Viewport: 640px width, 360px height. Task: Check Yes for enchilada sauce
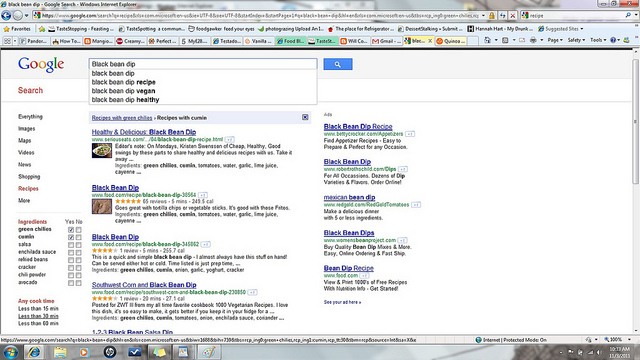[71, 253]
